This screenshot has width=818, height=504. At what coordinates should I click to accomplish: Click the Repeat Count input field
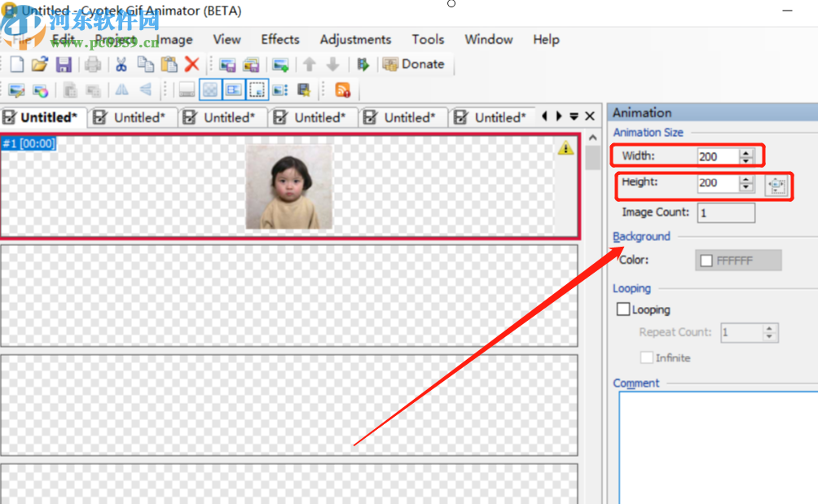(741, 332)
